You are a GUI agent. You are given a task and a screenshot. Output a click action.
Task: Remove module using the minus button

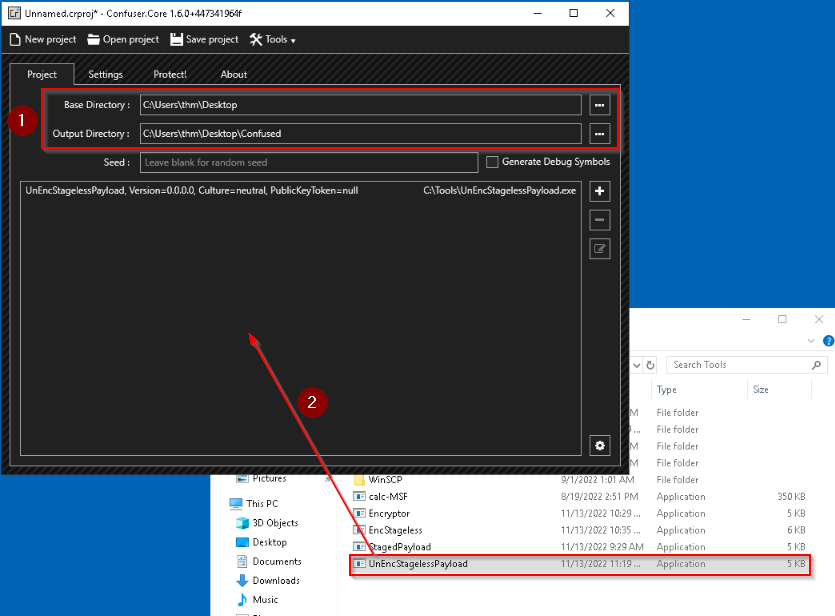point(600,220)
